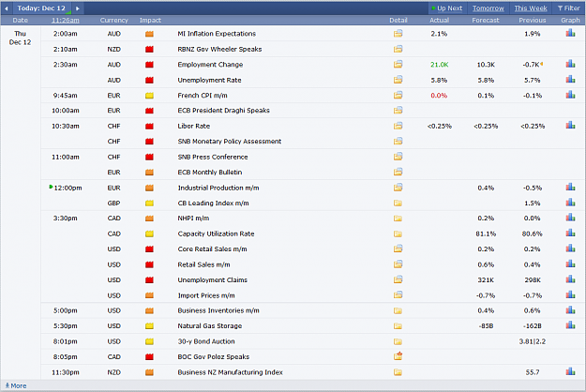Show graph for Unemployment Rate
The height and width of the screenshot is (392, 586).
(570, 79)
